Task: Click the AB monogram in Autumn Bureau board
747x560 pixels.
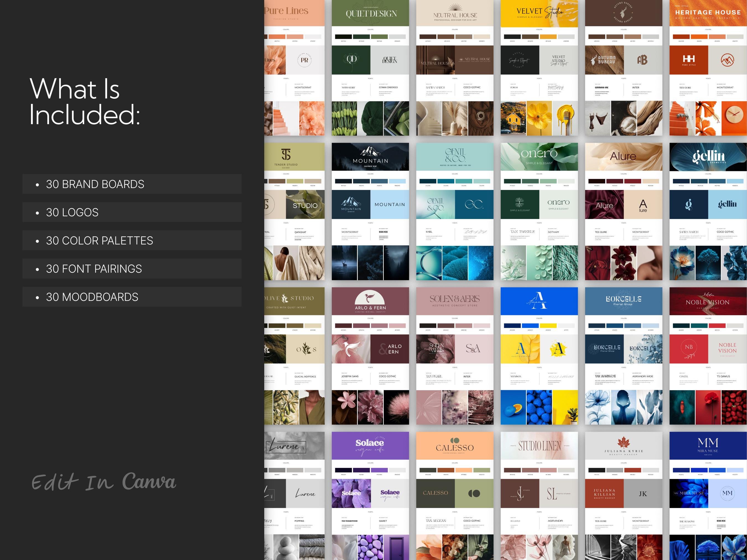Action: [x=643, y=60]
